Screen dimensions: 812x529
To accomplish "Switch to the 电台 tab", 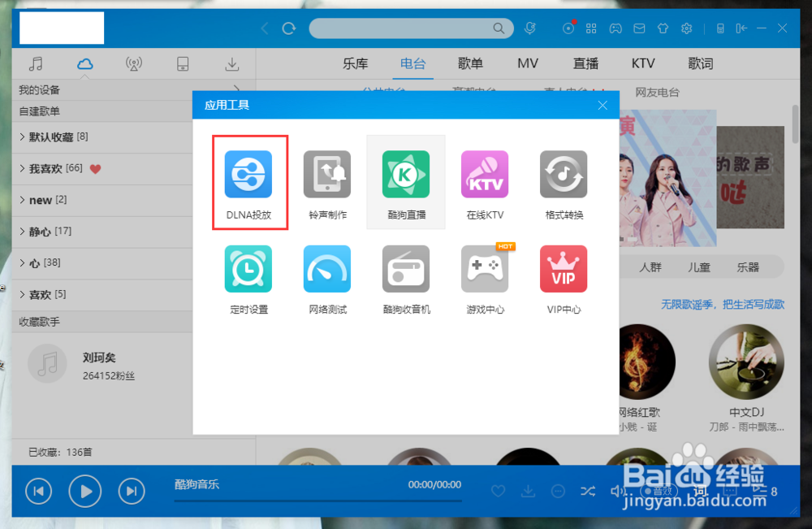I will coord(412,63).
